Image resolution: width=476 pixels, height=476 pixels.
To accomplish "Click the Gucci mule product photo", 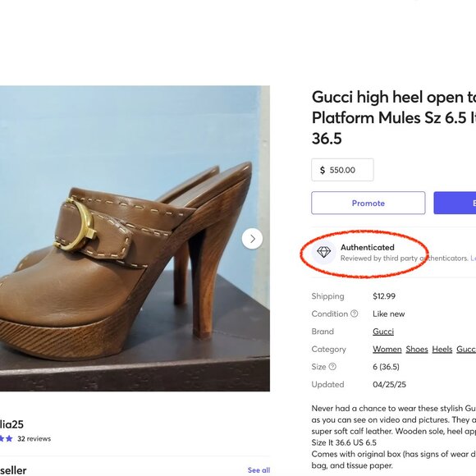I will coord(135,239).
